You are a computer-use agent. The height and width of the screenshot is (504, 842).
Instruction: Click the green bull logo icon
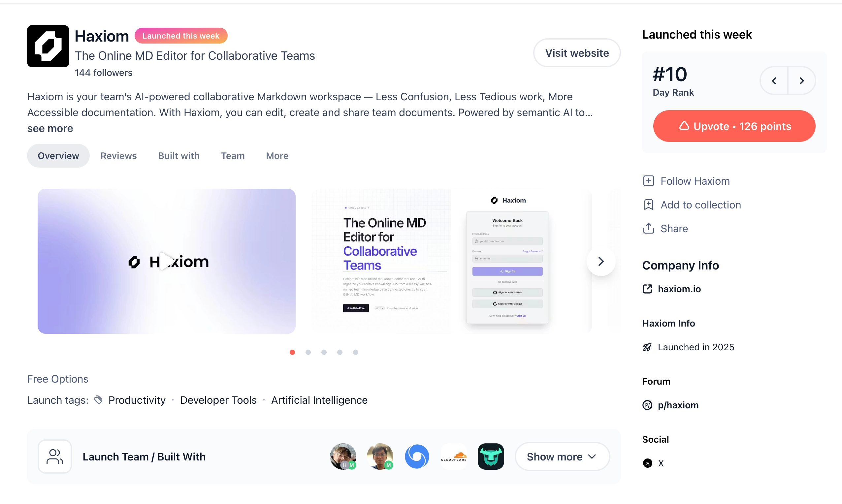coord(491,457)
